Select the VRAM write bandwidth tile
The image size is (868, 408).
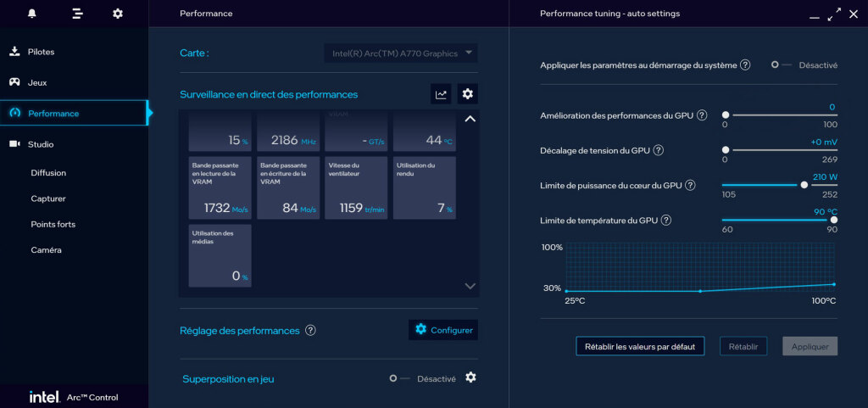288,187
